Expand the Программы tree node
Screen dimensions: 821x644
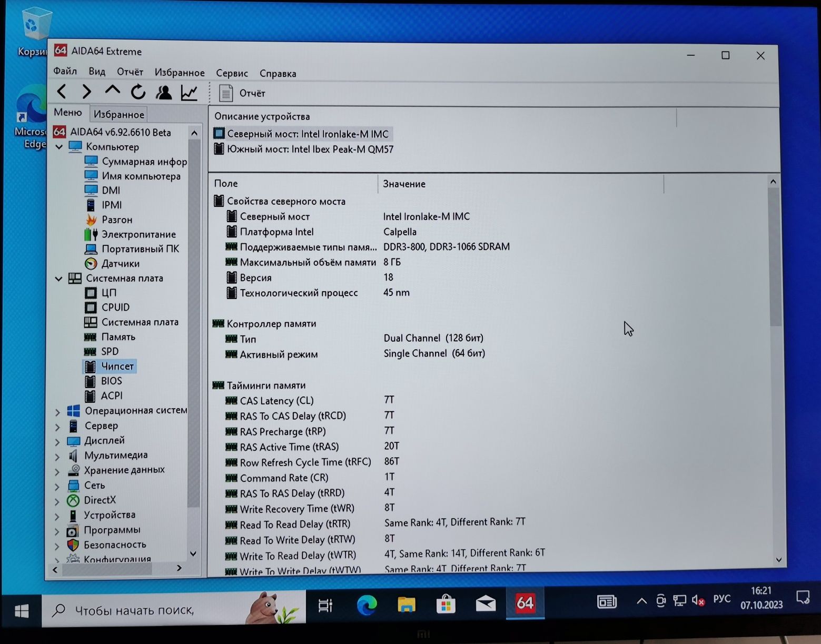[57, 531]
